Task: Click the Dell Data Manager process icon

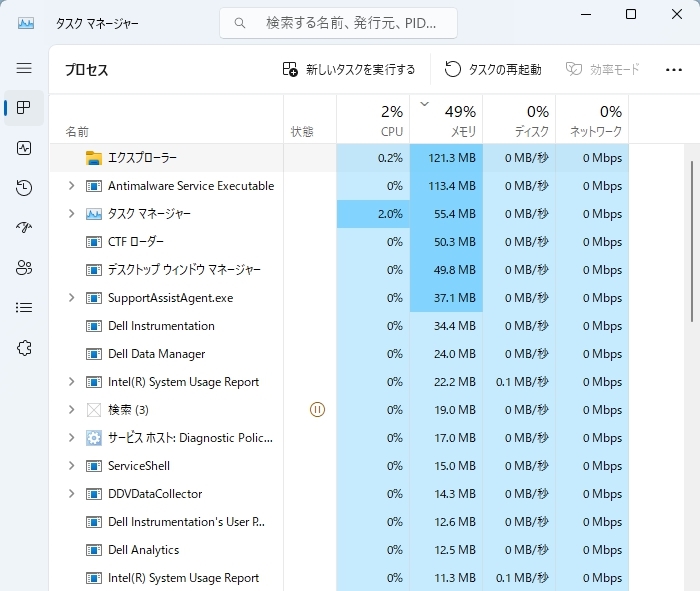Action: [x=94, y=354]
